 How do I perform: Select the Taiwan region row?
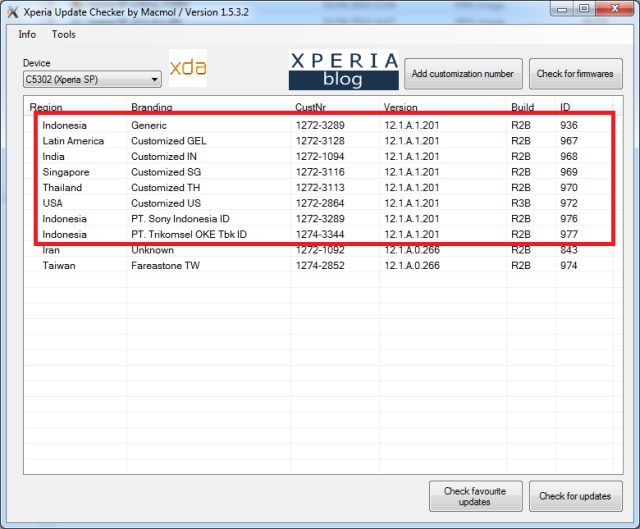[320, 266]
